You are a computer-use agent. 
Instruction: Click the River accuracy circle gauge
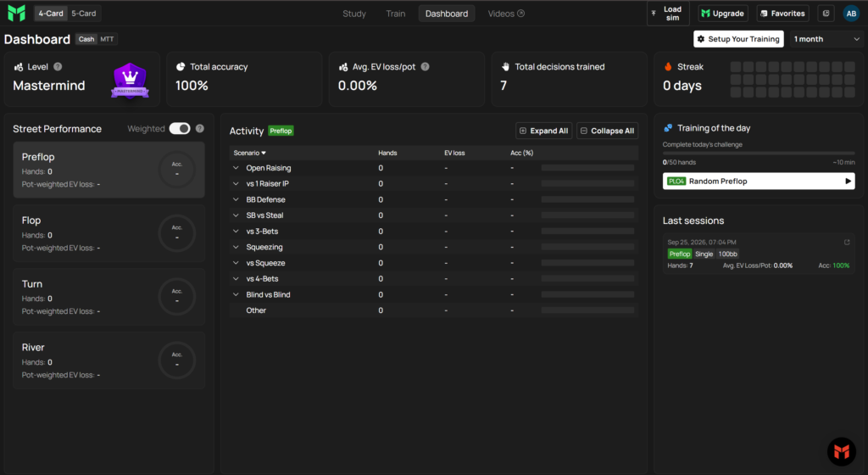(x=177, y=360)
